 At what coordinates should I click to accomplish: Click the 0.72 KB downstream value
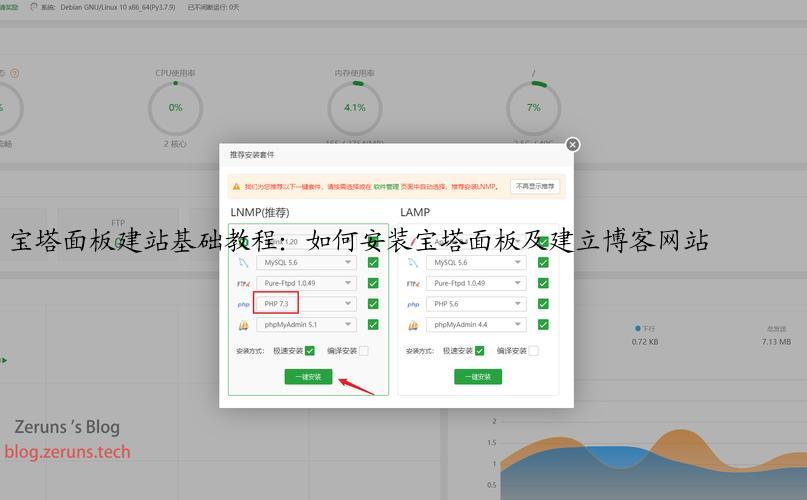pos(645,342)
